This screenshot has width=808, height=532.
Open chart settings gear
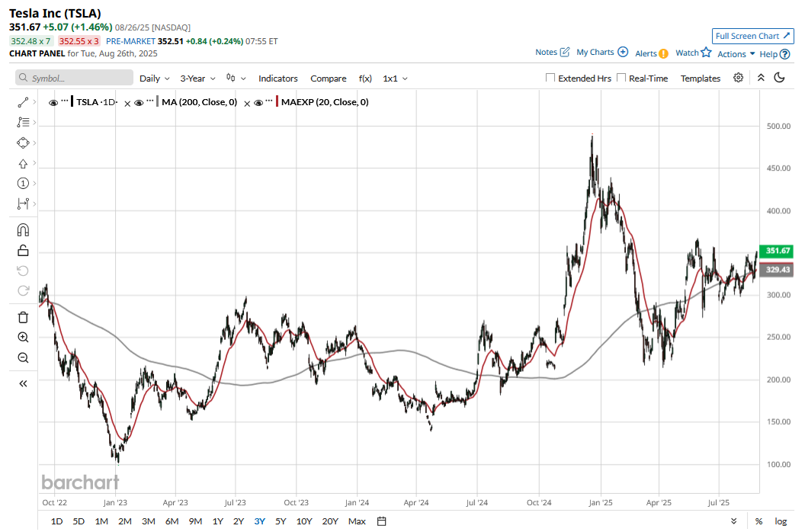[x=739, y=78]
